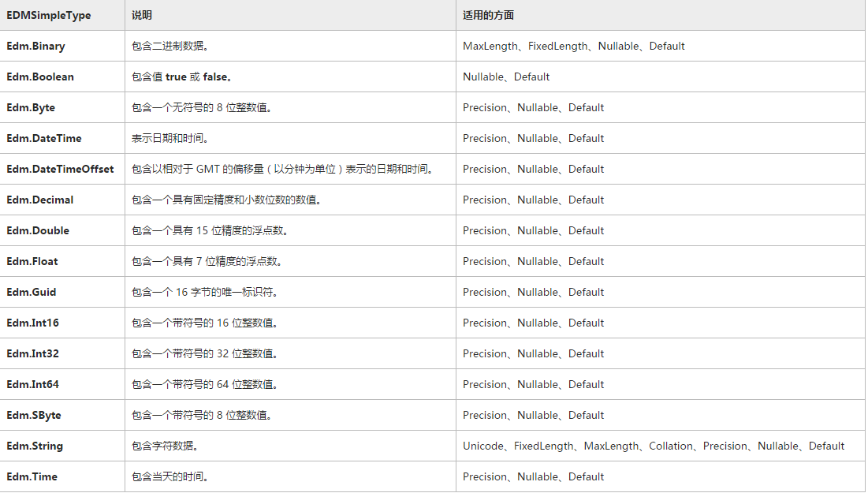Viewport: 868px width, 493px height.
Task: Click the 适用的方面 column header
Action: coord(488,15)
